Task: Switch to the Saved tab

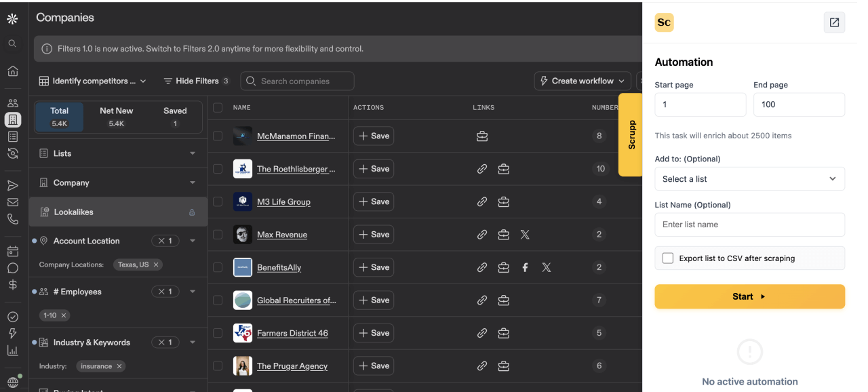Action: click(x=175, y=117)
